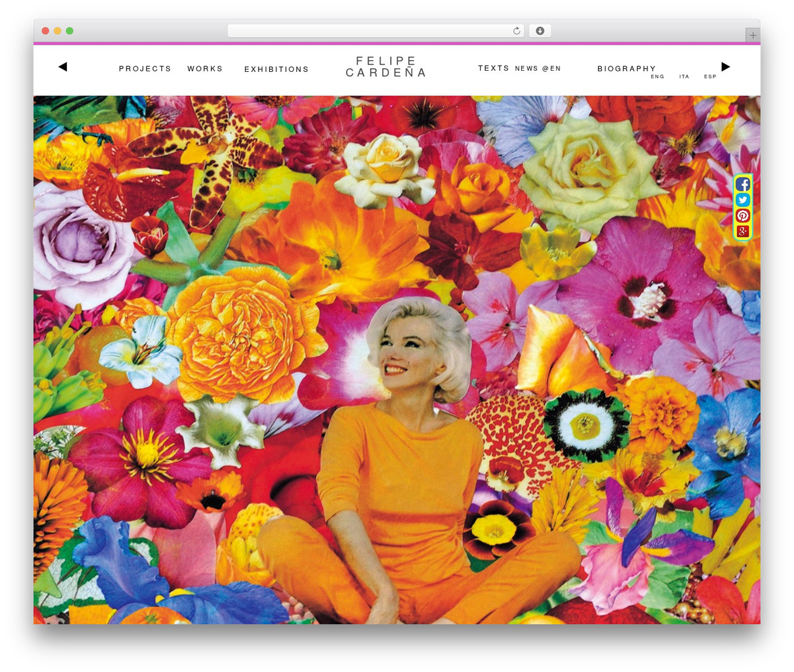Advance to next slide with right arrow
This screenshot has height=672, width=794.
pyautogui.click(x=726, y=67)
